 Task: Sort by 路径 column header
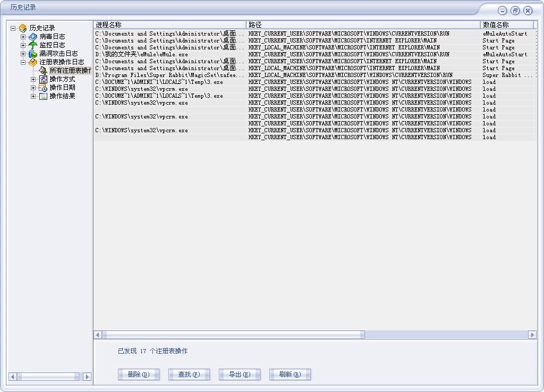(363, 25)
